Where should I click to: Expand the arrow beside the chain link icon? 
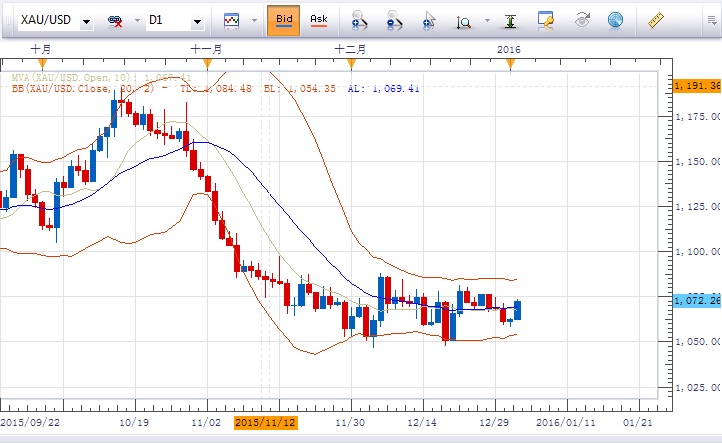[x=137, y=20]
